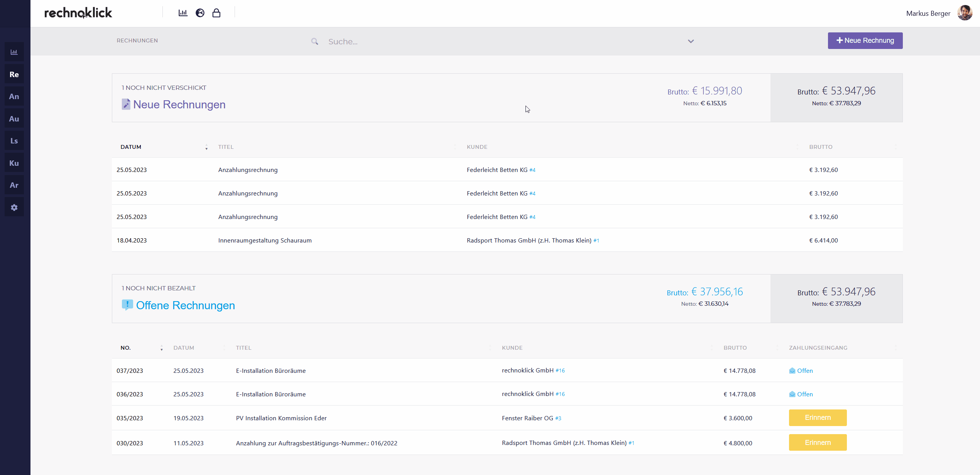Screen dimensions: 980x475
Task: Click the bar chart icon in top header
Action: (x=183, y=13)
